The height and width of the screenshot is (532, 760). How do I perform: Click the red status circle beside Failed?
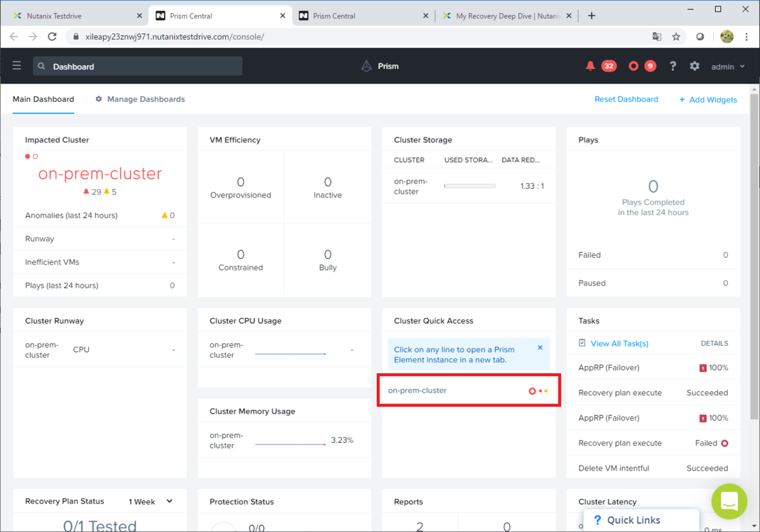pyautogui.click(x=725, y=443)
